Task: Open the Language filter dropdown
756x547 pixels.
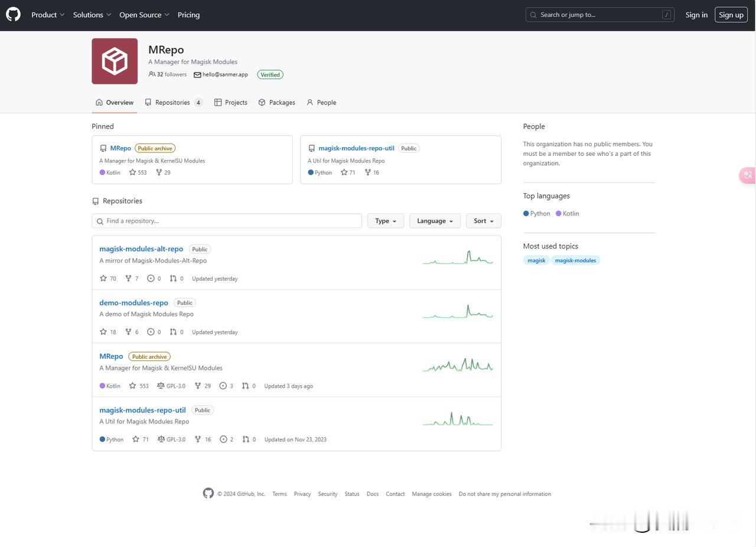Action: tap(435, 221)
